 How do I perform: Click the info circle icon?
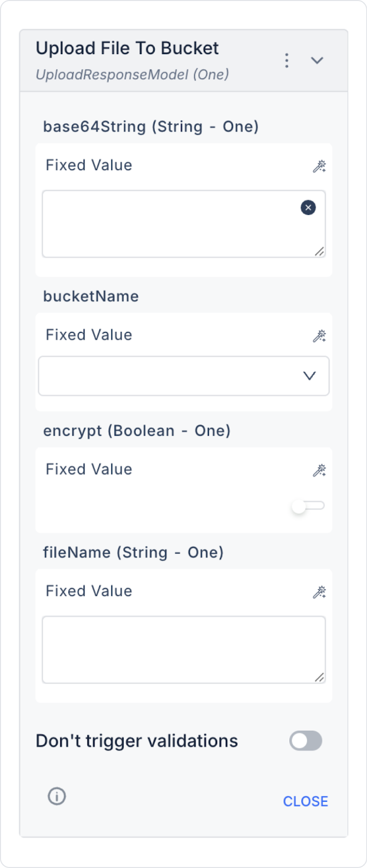point(57,796)
